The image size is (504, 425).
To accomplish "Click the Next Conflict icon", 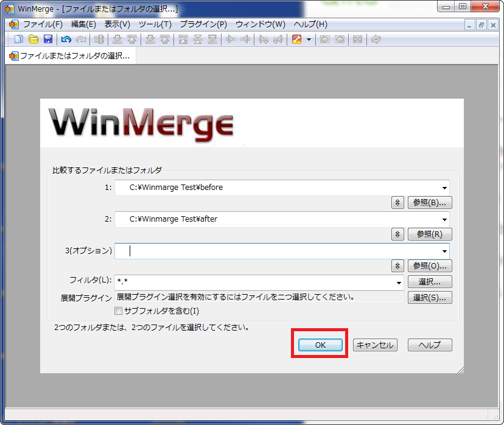I will point(150,39).
